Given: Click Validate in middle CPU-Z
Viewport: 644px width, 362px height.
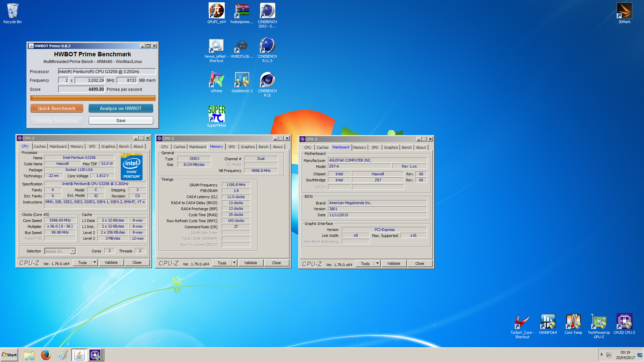Looking at the screenshot, I should (251, 263).
